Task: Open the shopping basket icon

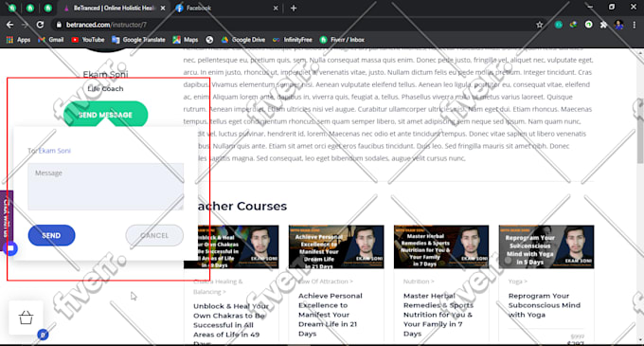Action: 26,318
